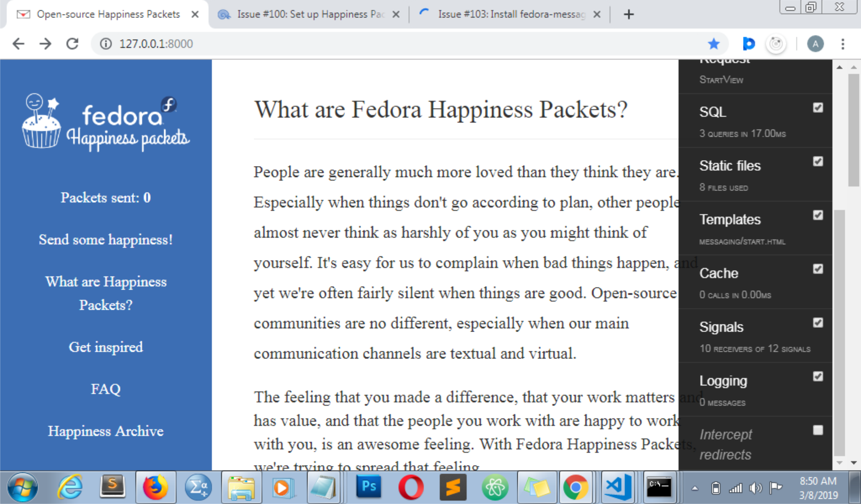Disable the Cache panel checkbox

click(818, 269)
